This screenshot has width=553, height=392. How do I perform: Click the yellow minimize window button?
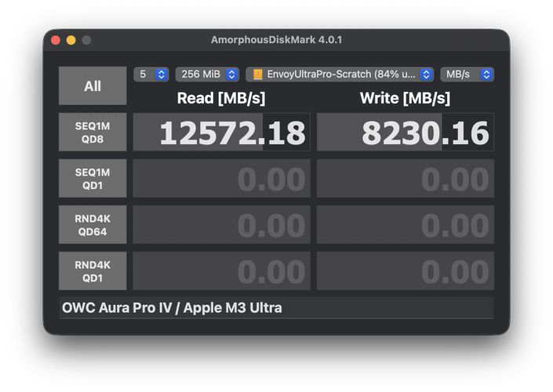[x=71, y=40]
